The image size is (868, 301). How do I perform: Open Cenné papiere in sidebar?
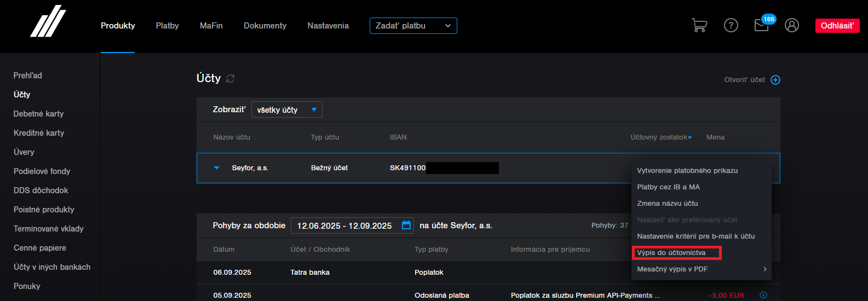40,248
